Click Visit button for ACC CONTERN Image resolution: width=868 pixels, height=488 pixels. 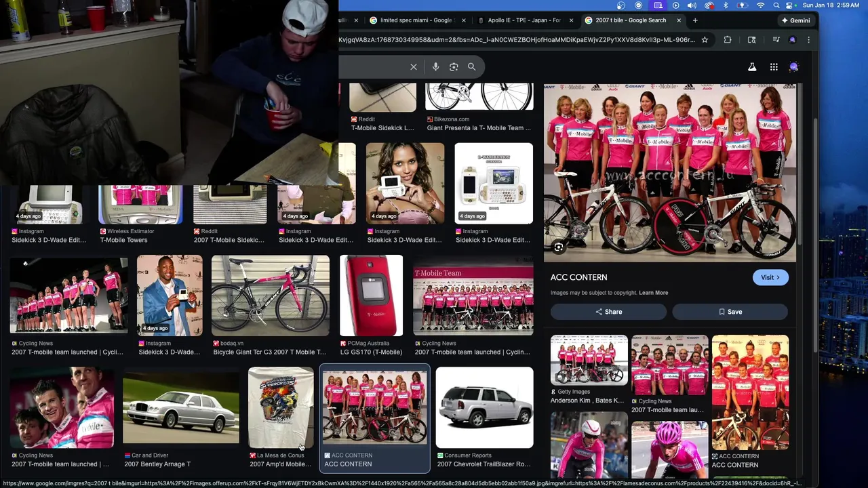[770, 277]
